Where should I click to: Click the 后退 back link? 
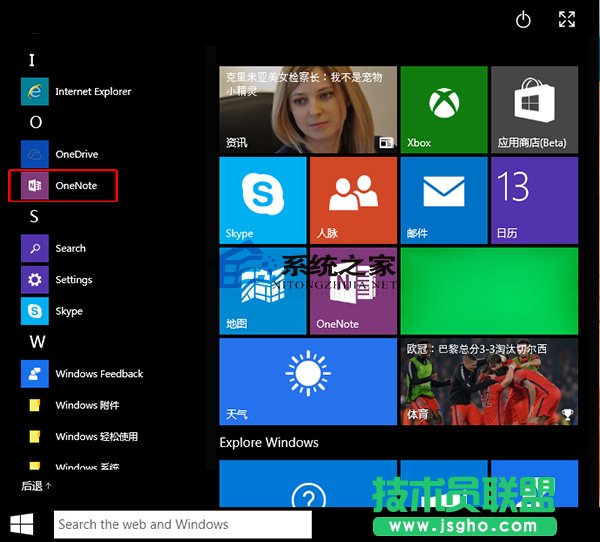click(x=36, y=486)
